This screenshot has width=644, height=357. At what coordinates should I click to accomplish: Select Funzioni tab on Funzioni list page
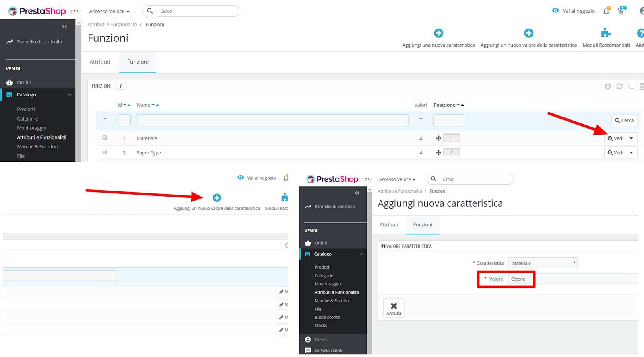(x=138, y=62)
